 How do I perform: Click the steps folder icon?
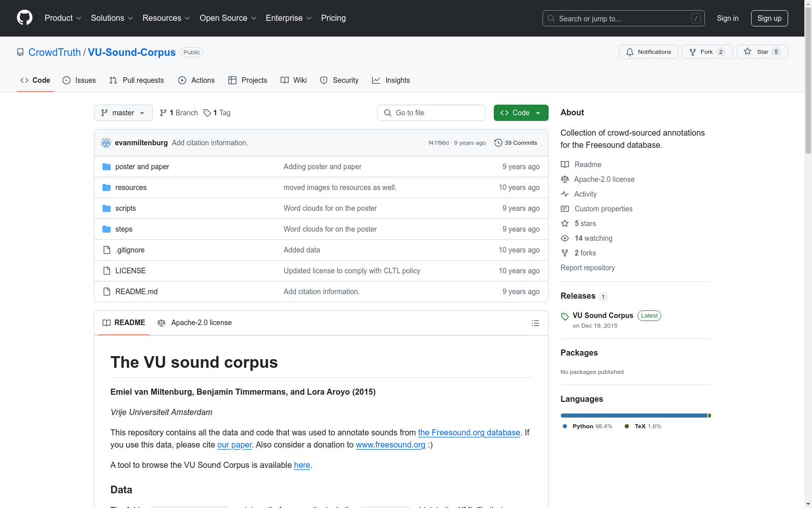pos(107,229)
